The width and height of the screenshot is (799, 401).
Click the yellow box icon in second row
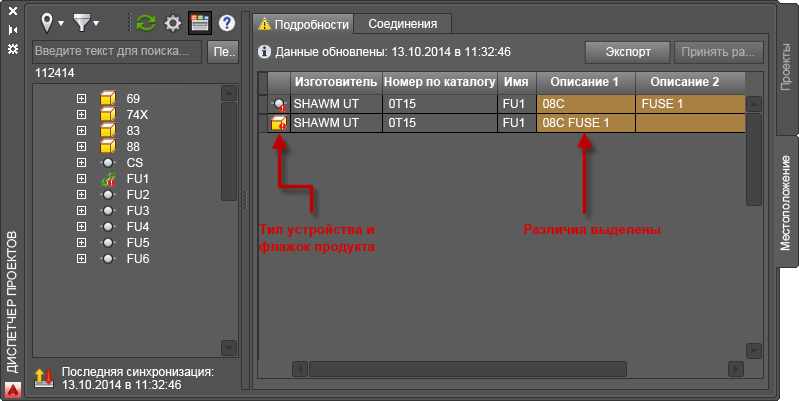point(279,123)
